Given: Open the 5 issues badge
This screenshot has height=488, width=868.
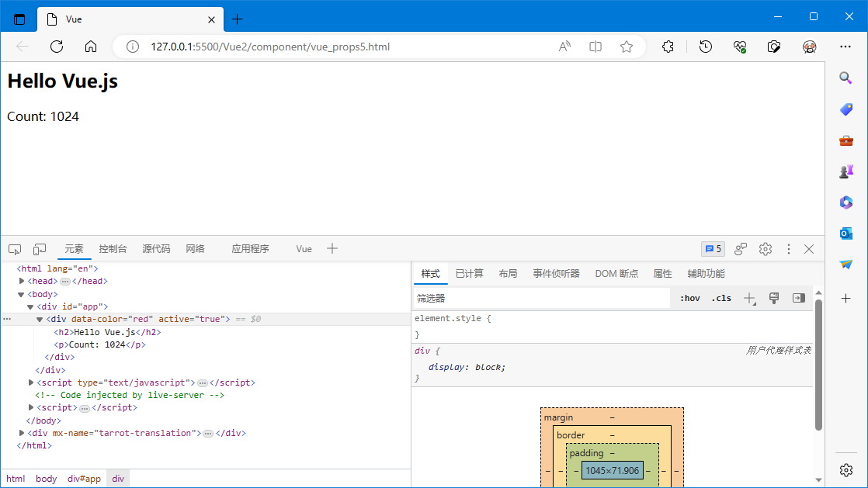Looking at the screenshot, I should click(x=713, y=249).
